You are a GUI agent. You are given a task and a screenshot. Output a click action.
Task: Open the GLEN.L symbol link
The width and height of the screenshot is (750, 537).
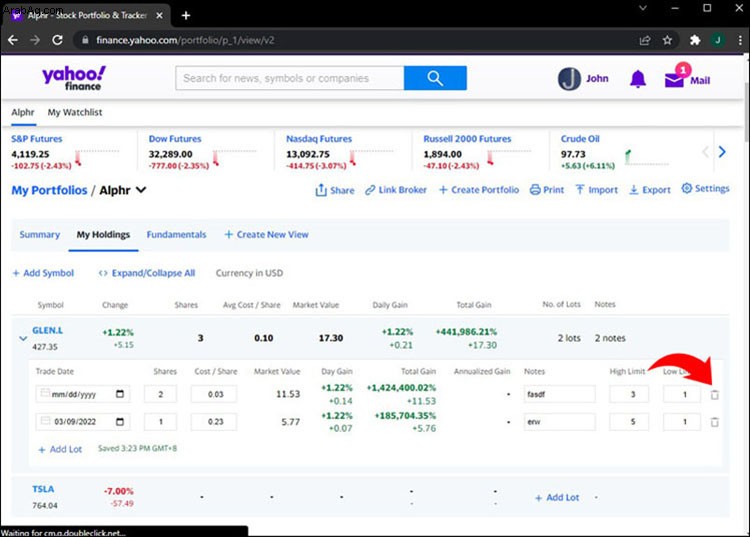(x=47, y=330)
